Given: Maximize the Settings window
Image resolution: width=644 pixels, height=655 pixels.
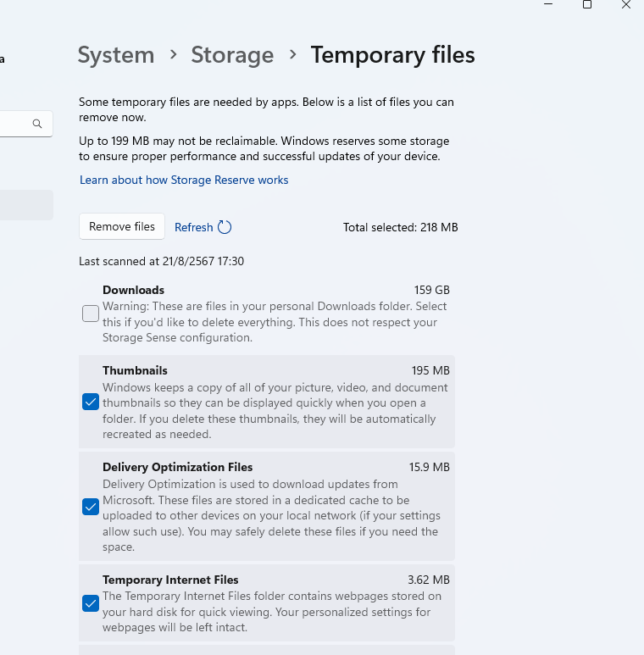Looking at the screenshot, I should (x=586, y=5).
